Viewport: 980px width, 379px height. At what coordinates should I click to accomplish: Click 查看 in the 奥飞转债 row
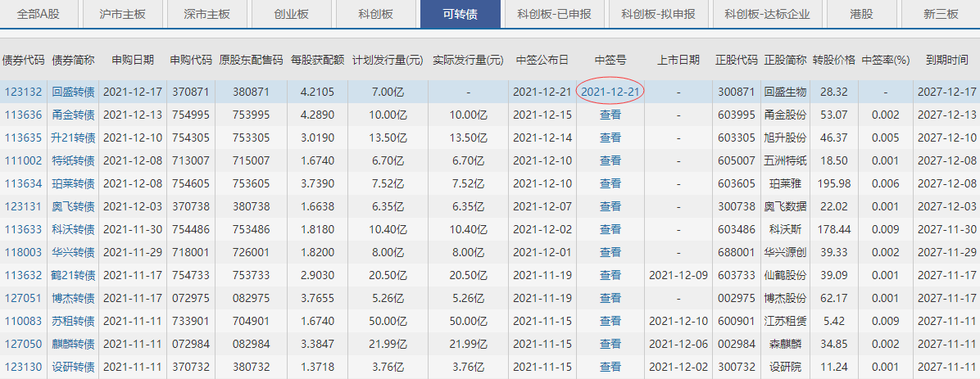point(610,206)
